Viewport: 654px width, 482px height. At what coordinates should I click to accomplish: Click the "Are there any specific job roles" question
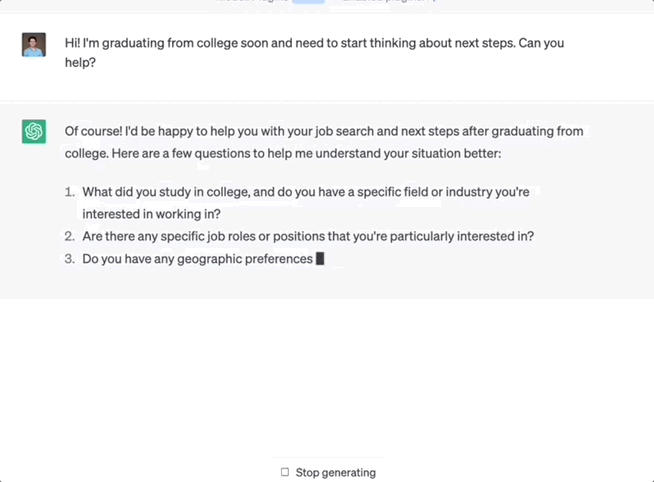pos(308,236)
